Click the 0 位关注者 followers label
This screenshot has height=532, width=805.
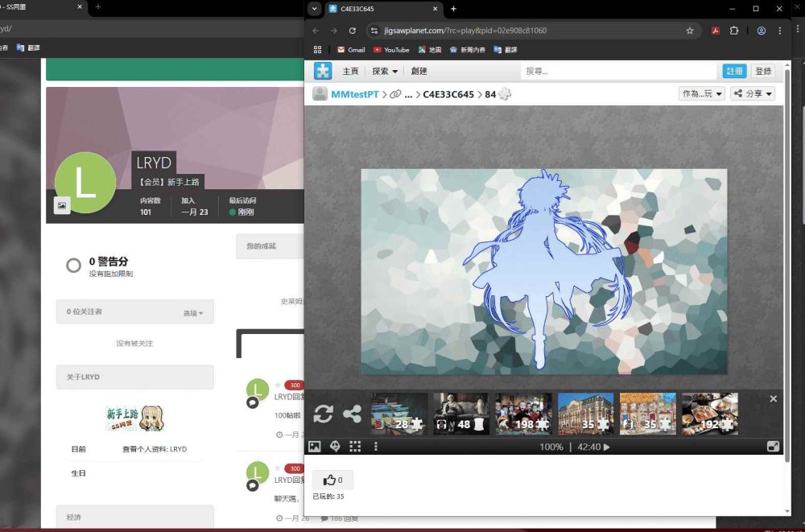85,311
